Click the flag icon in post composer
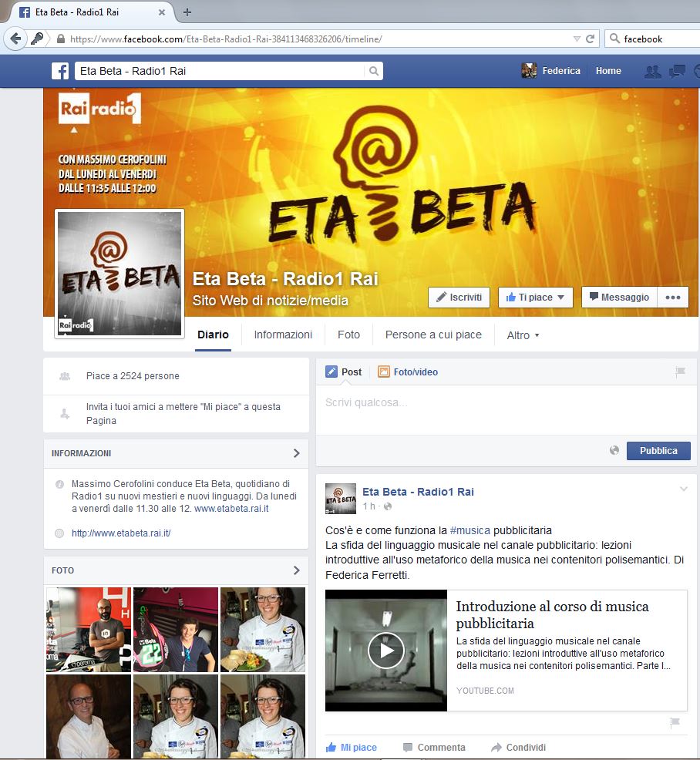The image size is (700, 760). point(680,372)
